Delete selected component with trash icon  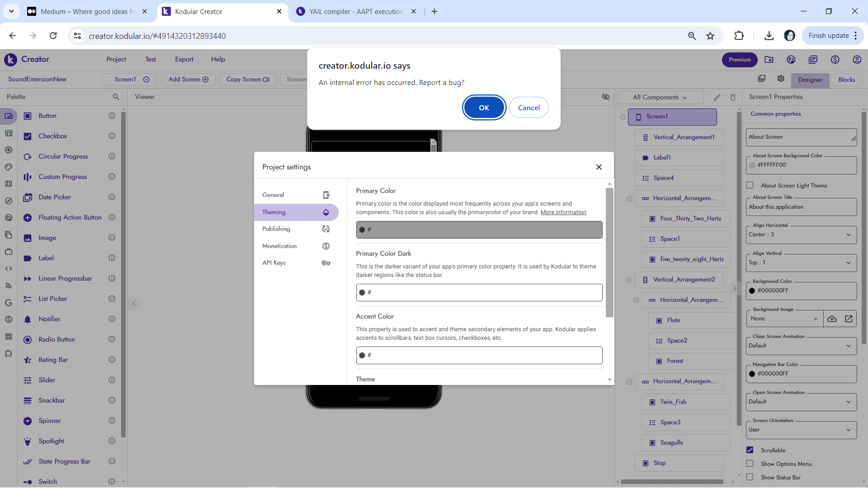point(733,97)
